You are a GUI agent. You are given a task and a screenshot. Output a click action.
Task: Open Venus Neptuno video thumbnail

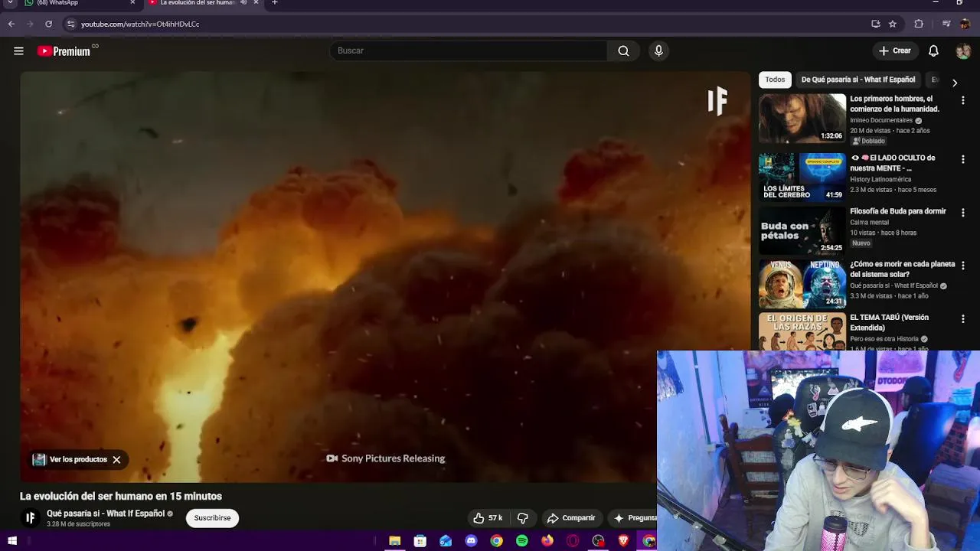(802, 283)
